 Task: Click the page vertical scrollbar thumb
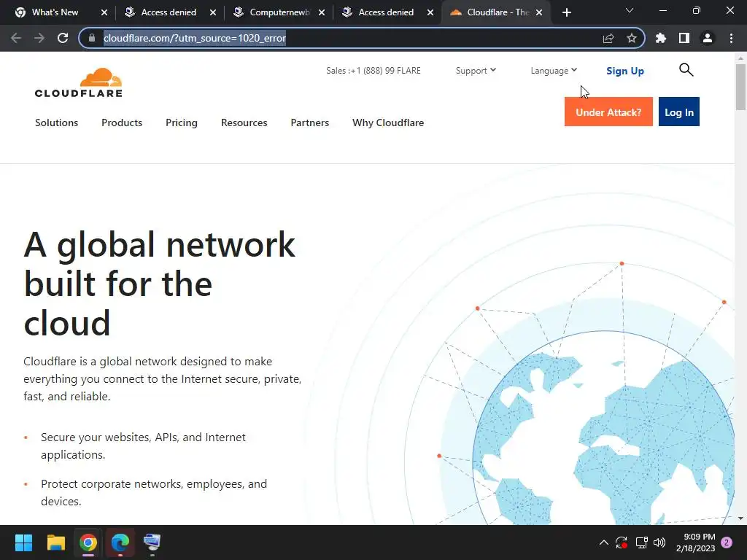740,87
